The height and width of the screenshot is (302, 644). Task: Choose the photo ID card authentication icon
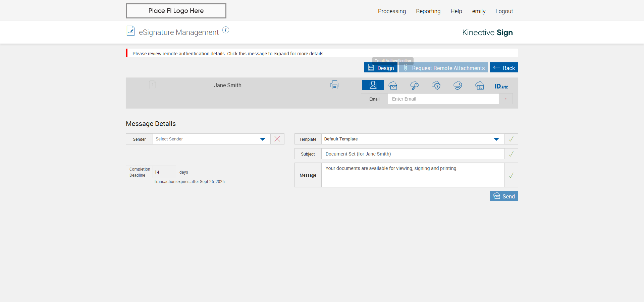click(x=480, y=85)
